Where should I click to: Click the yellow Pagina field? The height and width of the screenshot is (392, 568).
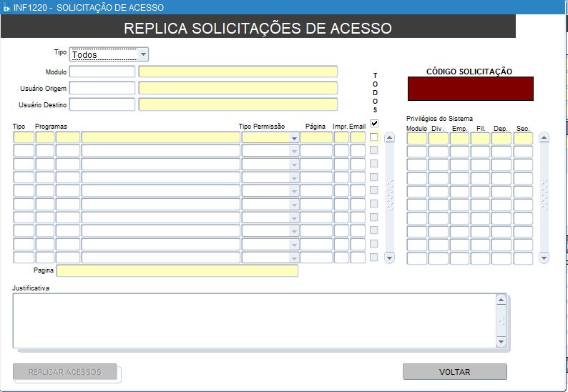click(x=177, y=270)
